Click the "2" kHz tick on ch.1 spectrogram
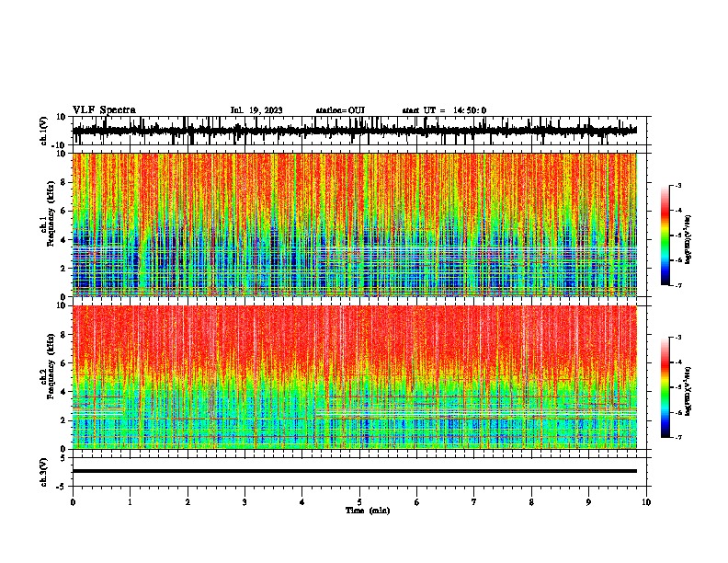Viewport: 728px width, 563px height. 63,269
